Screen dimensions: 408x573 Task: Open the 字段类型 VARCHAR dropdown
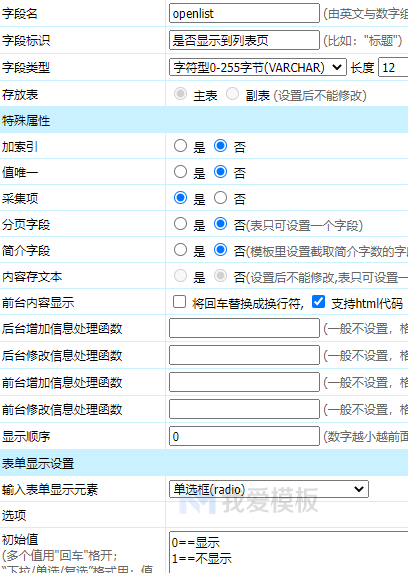click(x=258, y=67)
